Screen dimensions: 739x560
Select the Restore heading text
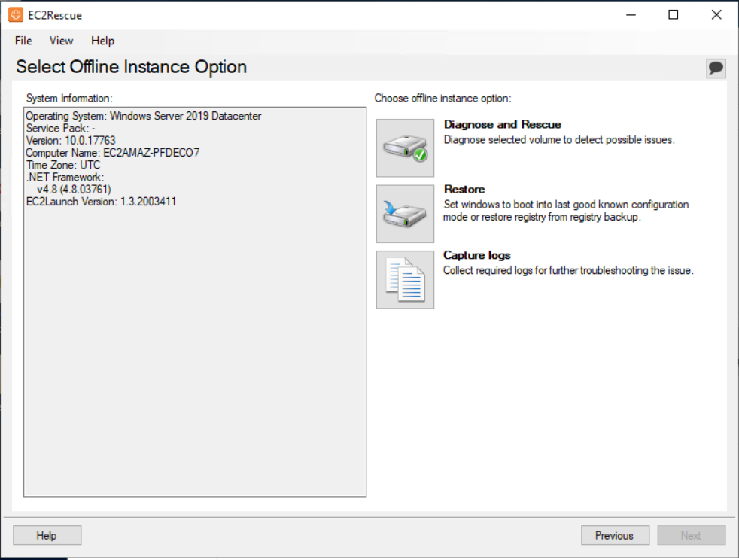464,190
